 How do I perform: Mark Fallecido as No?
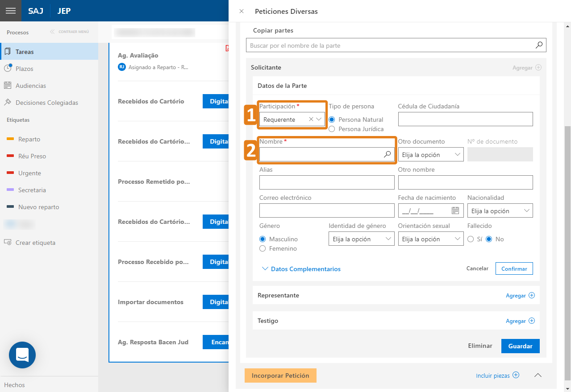[489, 239]
